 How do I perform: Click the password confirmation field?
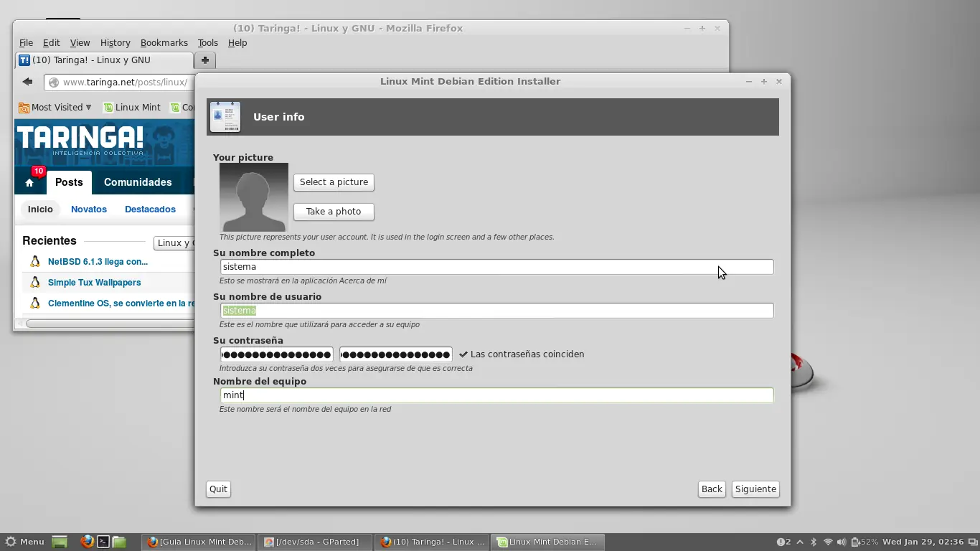pyautogui.click(x=396, y=354)
